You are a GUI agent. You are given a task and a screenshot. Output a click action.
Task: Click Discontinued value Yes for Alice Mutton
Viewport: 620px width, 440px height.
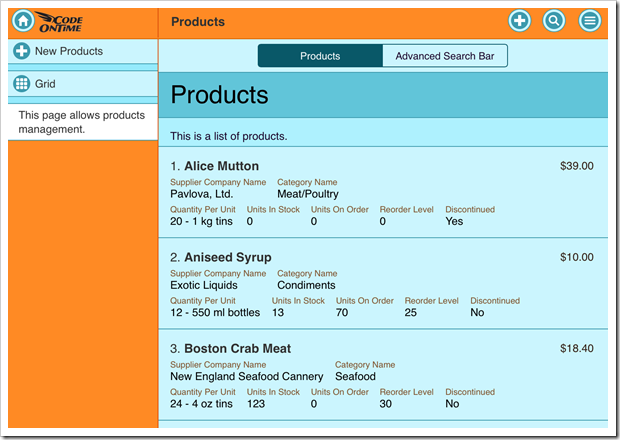coord(454,221)
